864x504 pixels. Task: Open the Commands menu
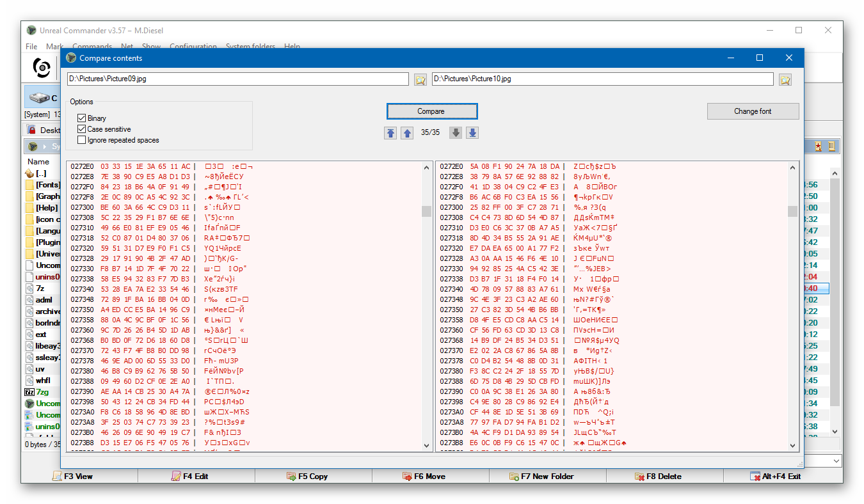click(92, 47)
